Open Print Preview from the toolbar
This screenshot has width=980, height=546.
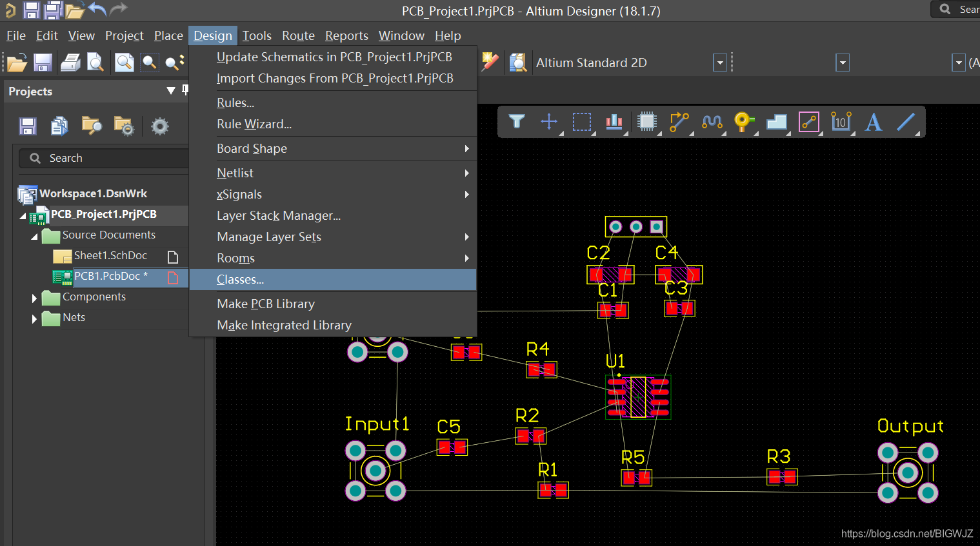[x=95, y=63]
